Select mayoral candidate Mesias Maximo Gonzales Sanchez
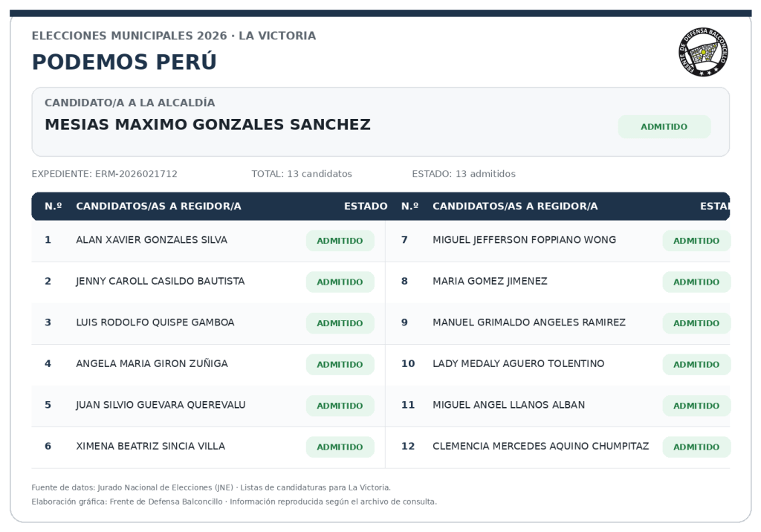The height and width of the screenshot is (532, 761). 208,125
